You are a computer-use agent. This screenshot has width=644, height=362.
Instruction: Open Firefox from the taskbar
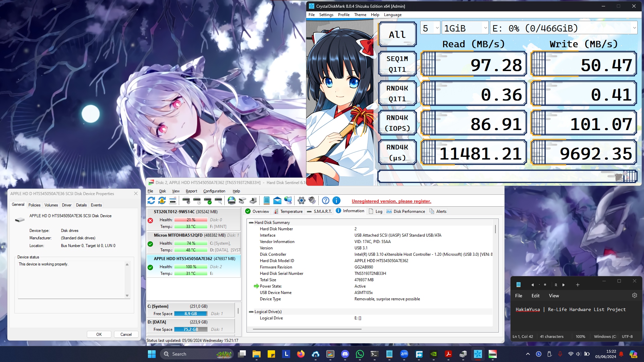pyautogui.click(x=301, y=354)
